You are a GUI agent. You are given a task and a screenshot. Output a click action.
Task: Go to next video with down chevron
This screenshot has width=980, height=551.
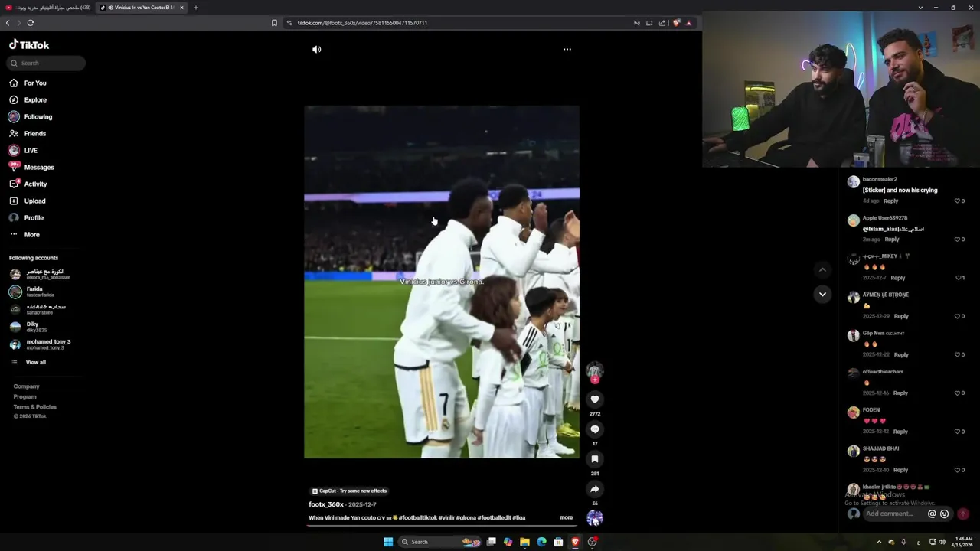822,294
